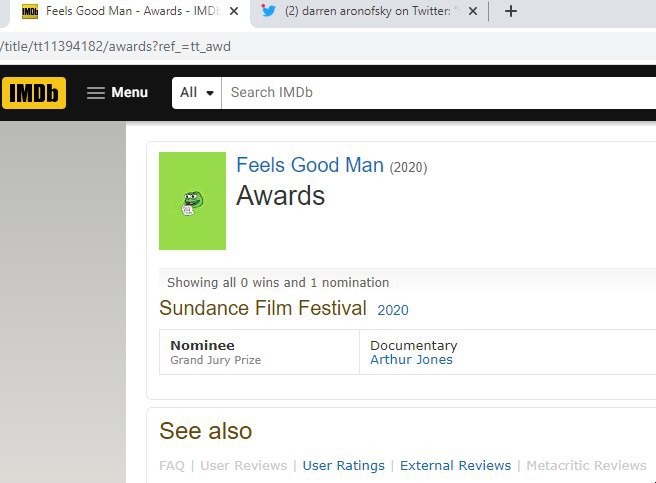Viewport: 656px width, 483px height.
Task: Click the IMDb logo home icon
Action: [x=34, y=92]
